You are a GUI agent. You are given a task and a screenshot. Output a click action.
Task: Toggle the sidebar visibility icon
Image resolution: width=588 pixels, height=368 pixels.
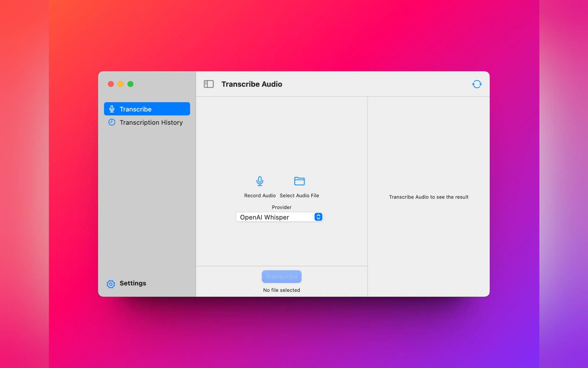pyautogui.click(x=209, y=84)
